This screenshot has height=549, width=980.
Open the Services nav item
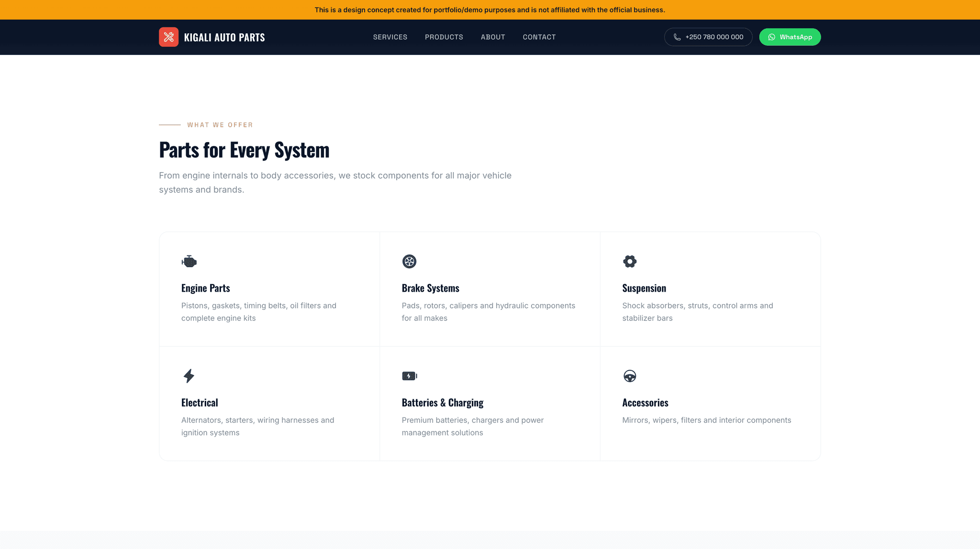coord(390,37)
